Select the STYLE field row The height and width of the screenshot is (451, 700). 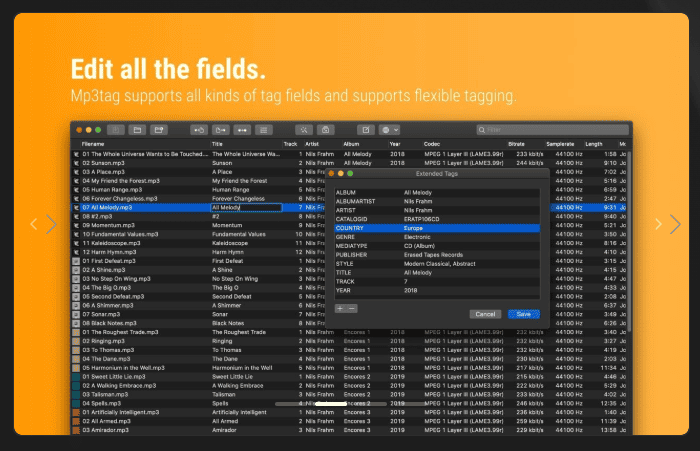click(x=437, y=264)
